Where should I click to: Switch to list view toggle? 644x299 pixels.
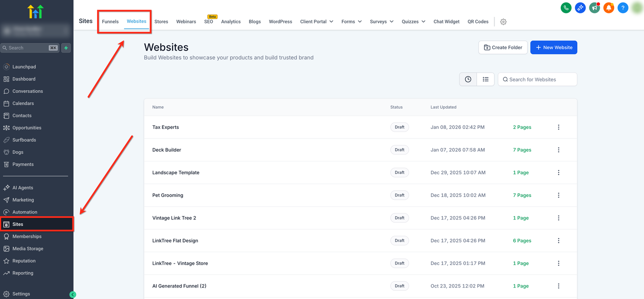pyautogui.click(x=485, y=80)
